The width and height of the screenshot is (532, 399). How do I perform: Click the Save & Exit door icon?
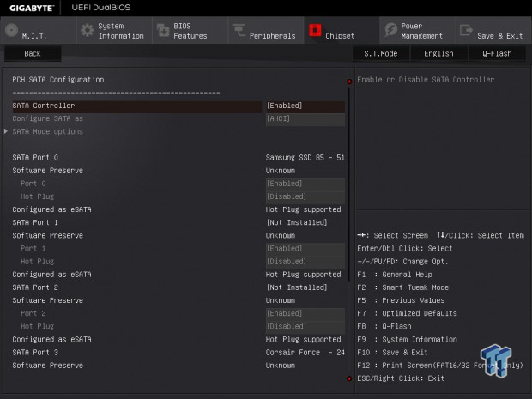(x=466, y=30)
